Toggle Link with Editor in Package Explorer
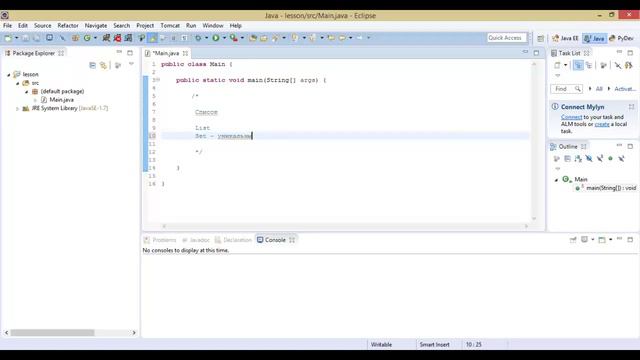640x360 pixels. pyautogui.click(x=103, y=65)
